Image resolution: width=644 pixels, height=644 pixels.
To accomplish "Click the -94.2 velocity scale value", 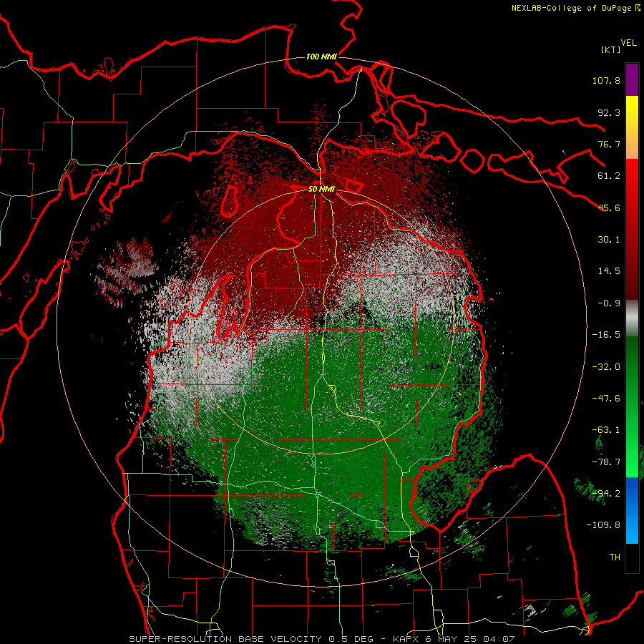I will pyautogui.click(x=606, y=494).
